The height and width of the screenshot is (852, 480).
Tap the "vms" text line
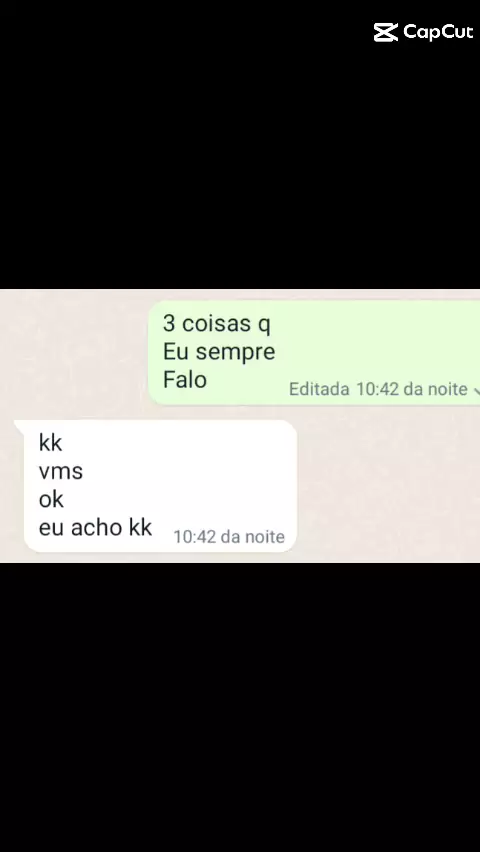point(61,472)
